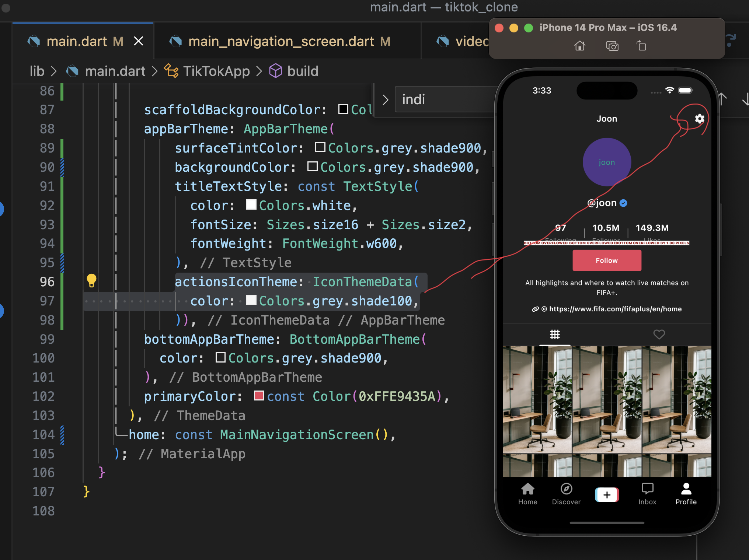The width and height of the screenshot is (749, 560).
Task: Click the settings gear in profile app bar
Action: [x=699, y=119]
